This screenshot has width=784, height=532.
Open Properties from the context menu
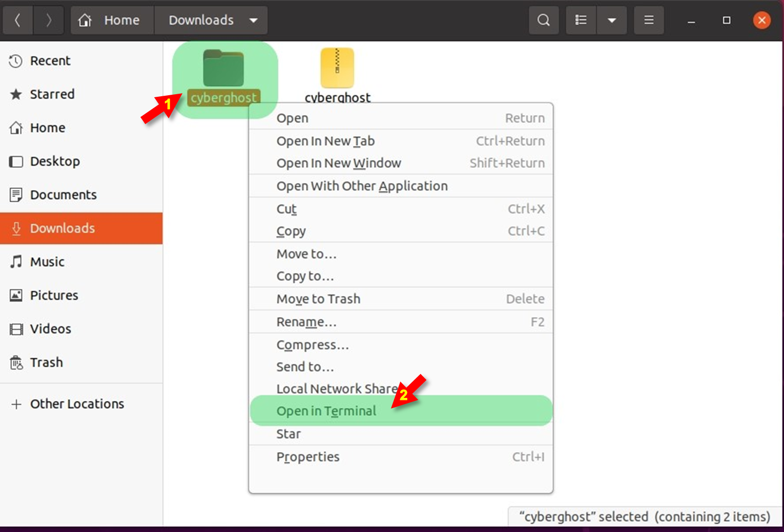point(401,457)
